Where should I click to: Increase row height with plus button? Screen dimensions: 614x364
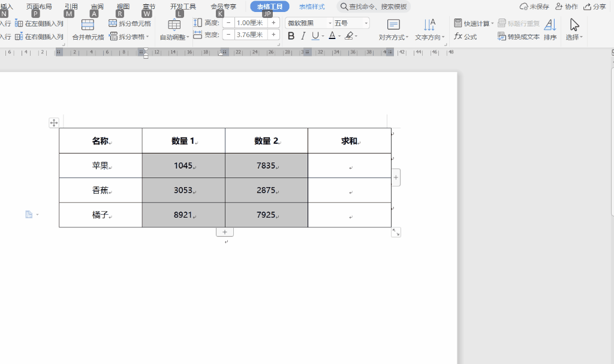pos(273,23)
